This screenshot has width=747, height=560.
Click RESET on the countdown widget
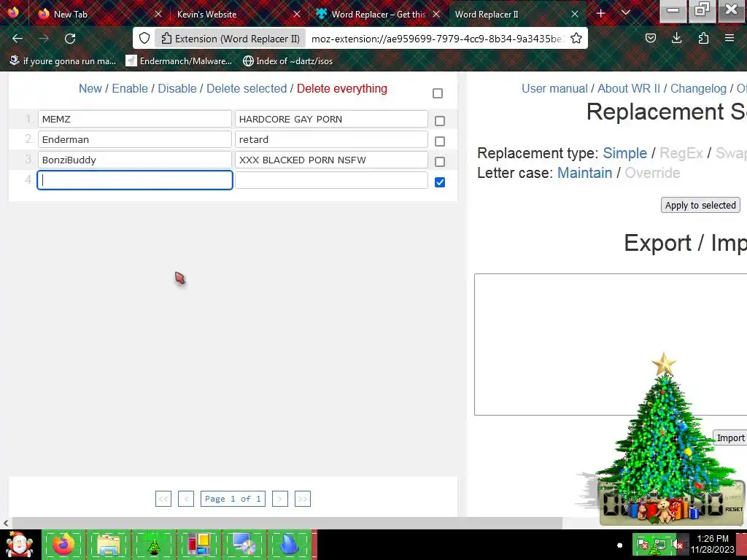[x=734, y=510]
